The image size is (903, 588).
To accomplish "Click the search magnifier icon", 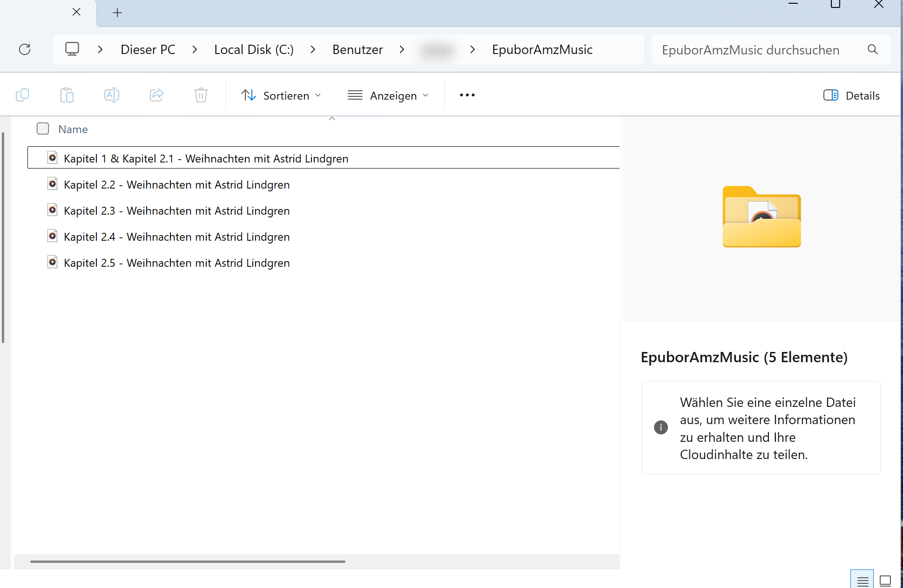I will [x=872, y=50].
